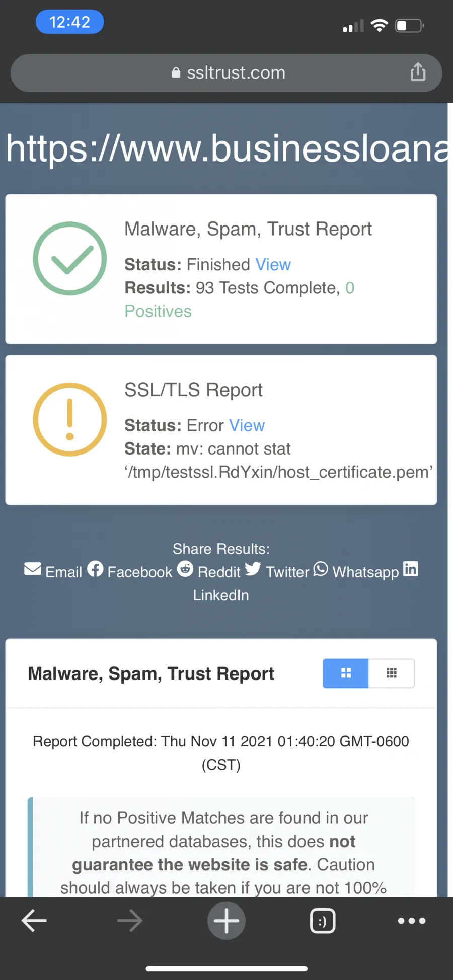Share results via Twitter bird icon
The width and height of the screenshot is (453, 980).
253,569
